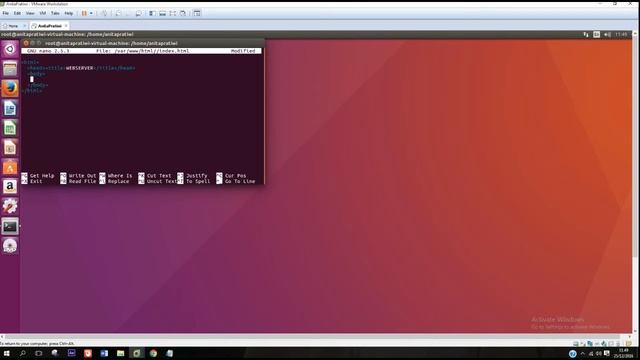Open Google Chrome from Windows taskbar
Image resolution: width=640 pixels, height=360 pixels.
(x=153, y=353)
